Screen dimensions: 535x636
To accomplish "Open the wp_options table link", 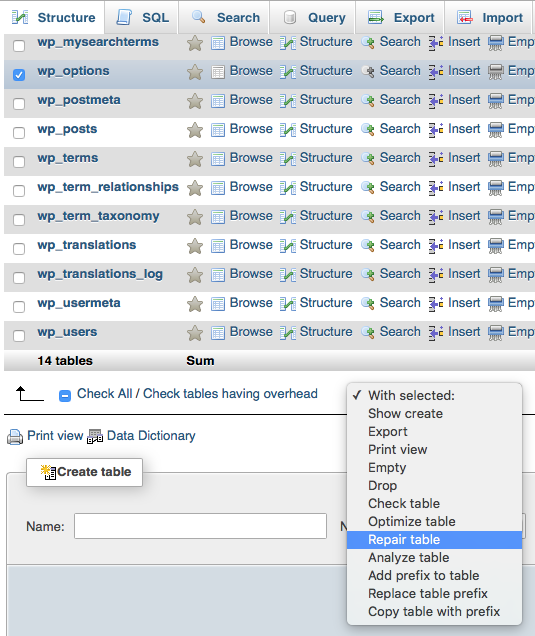I will (x=73, y=71).
